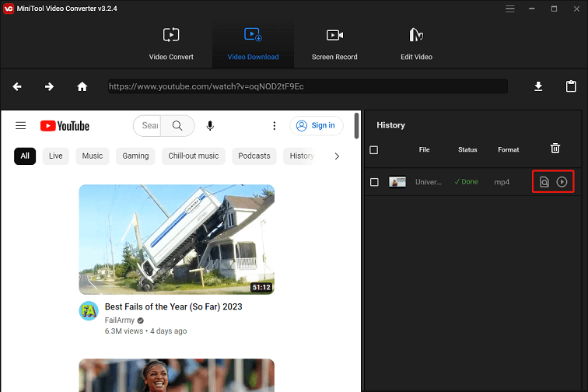
Task: Open the Screen Record tab
Action: (x=334, y=44)
